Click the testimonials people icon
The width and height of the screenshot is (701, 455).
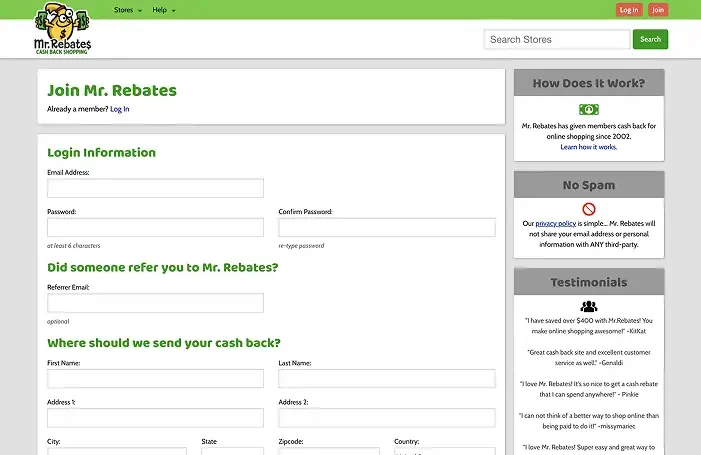[x=589, y=306]
